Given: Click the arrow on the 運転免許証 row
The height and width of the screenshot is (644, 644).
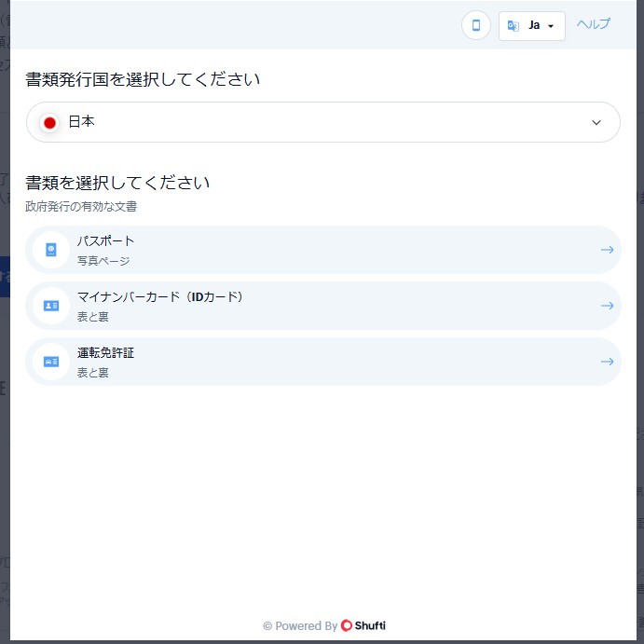Looking at the screenshot, I should [607, 362].
